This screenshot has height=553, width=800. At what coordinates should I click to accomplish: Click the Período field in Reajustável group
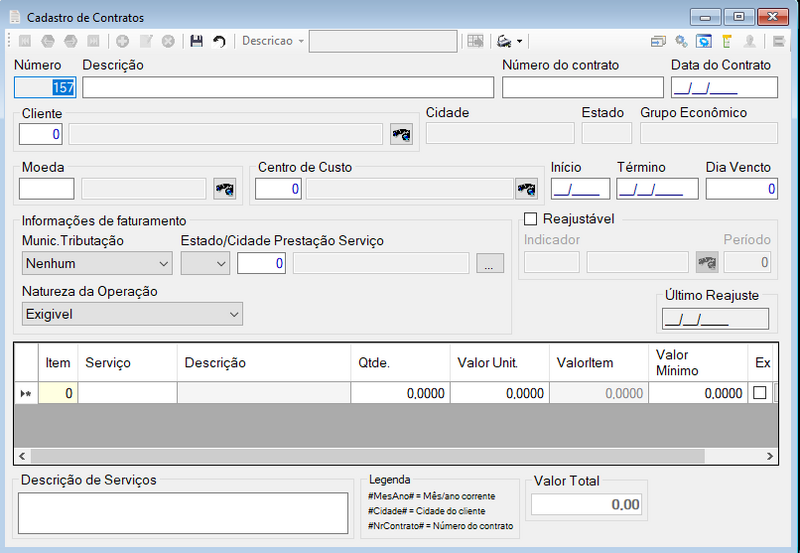point(747,262)
